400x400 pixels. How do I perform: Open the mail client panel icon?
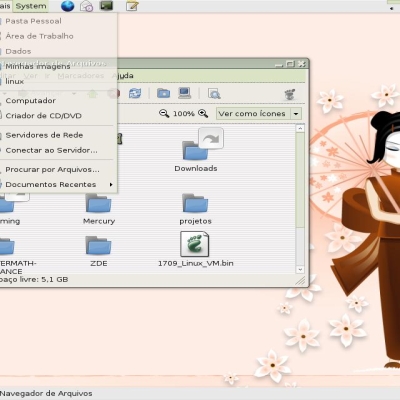click(87, 6)
